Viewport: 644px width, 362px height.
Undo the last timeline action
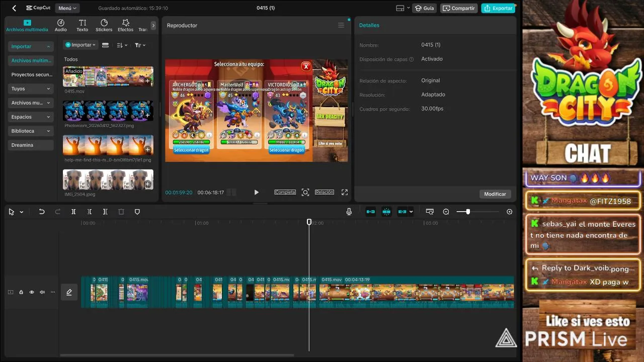[x=42, y=212]
